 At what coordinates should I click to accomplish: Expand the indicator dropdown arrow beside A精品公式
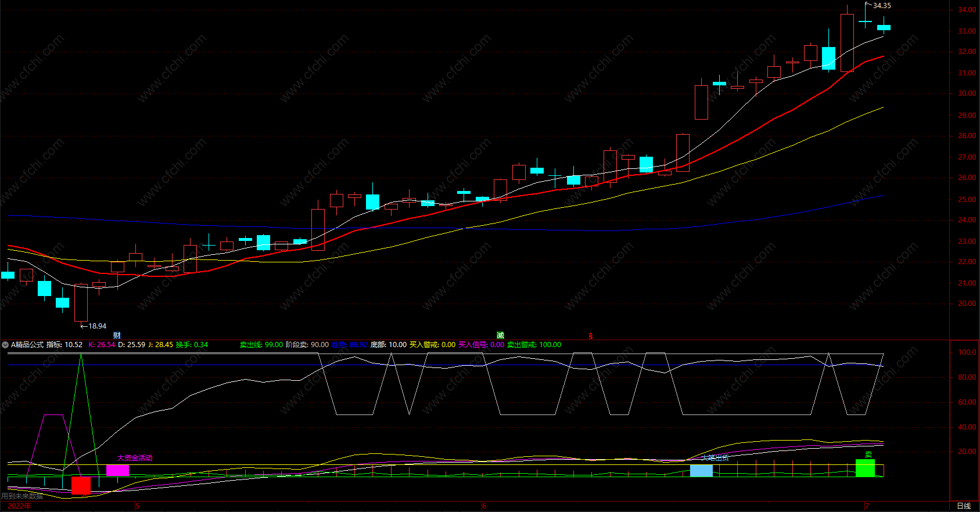(x=5, y=345)
